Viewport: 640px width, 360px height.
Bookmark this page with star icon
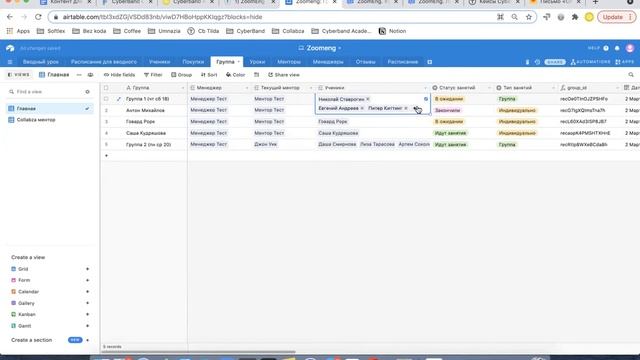click(529, 17)
